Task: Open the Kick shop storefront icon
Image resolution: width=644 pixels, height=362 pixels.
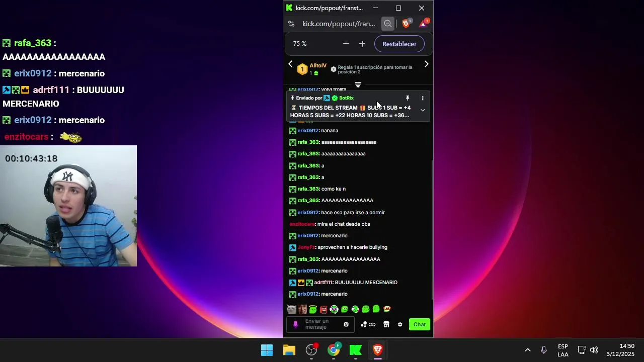Action: [386, 324]
